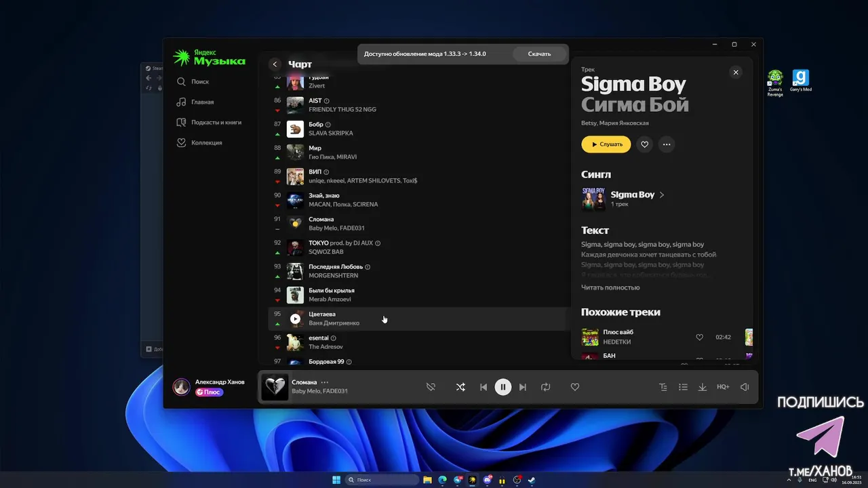Toggle HQ+ audio quality

pos(723,387)
